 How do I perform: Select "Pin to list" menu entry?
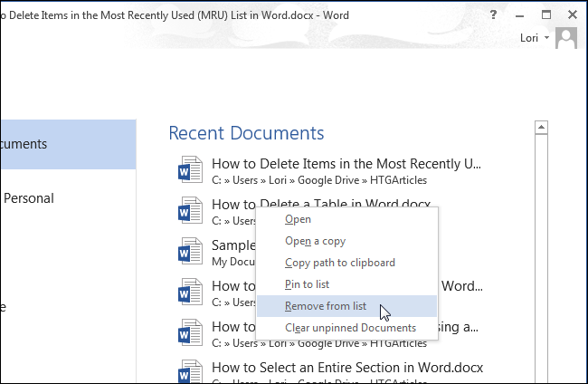click(307, 284)
